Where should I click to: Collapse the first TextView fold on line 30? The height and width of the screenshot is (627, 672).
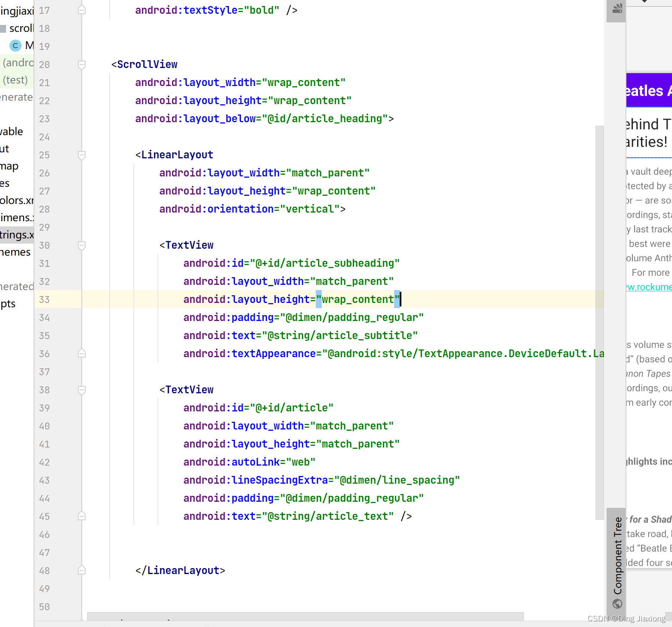point(82,245)
